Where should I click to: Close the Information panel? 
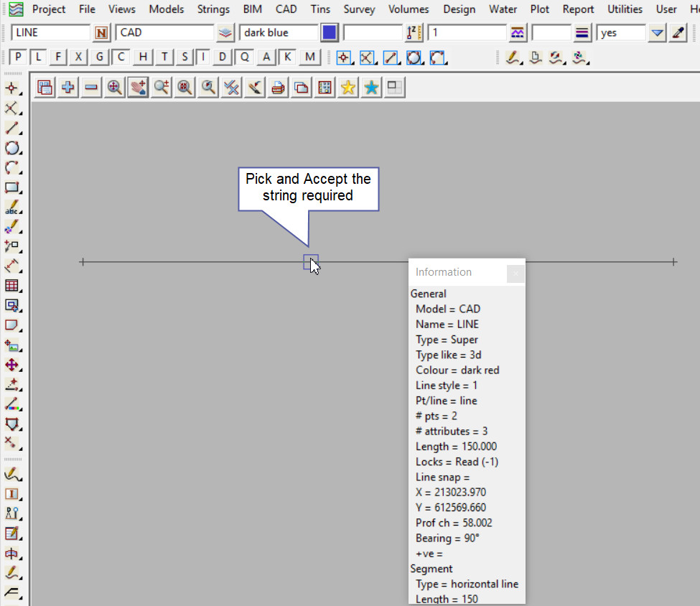(x=515, y=273)
